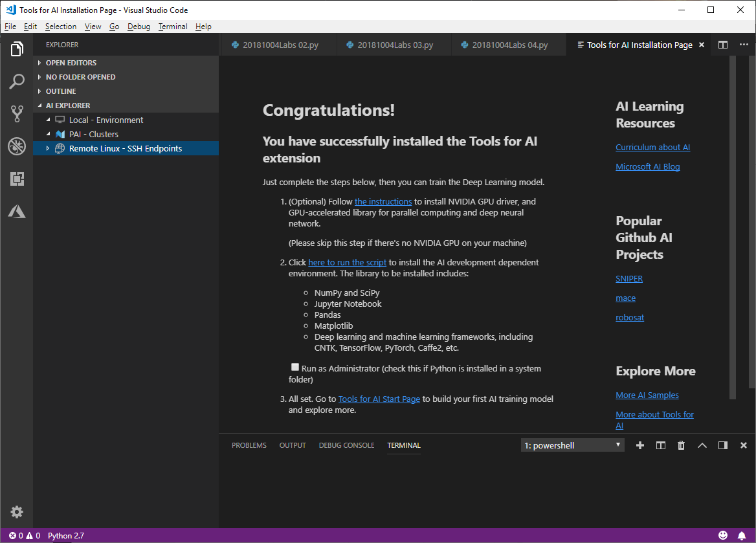Open the File menu
The height and width of the screenshot is (543, 756).
10,27
